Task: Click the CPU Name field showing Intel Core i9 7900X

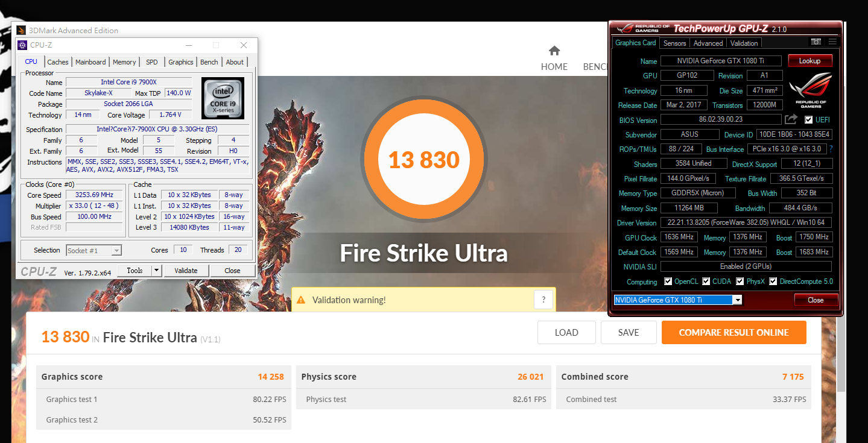Action: (x=128, y=82)
